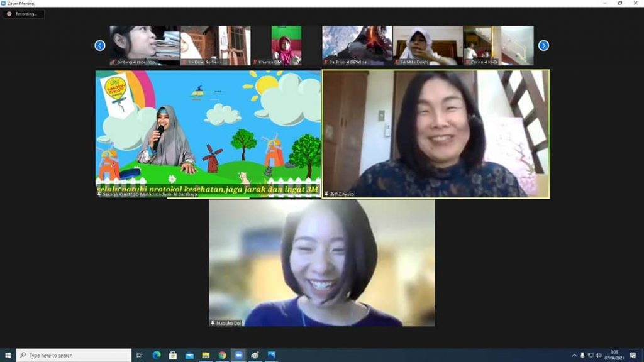Image resolution: width=644 pixels, height=362 pixels.
Task: Open the Mail app in taskbar
Action: (189, 355)
